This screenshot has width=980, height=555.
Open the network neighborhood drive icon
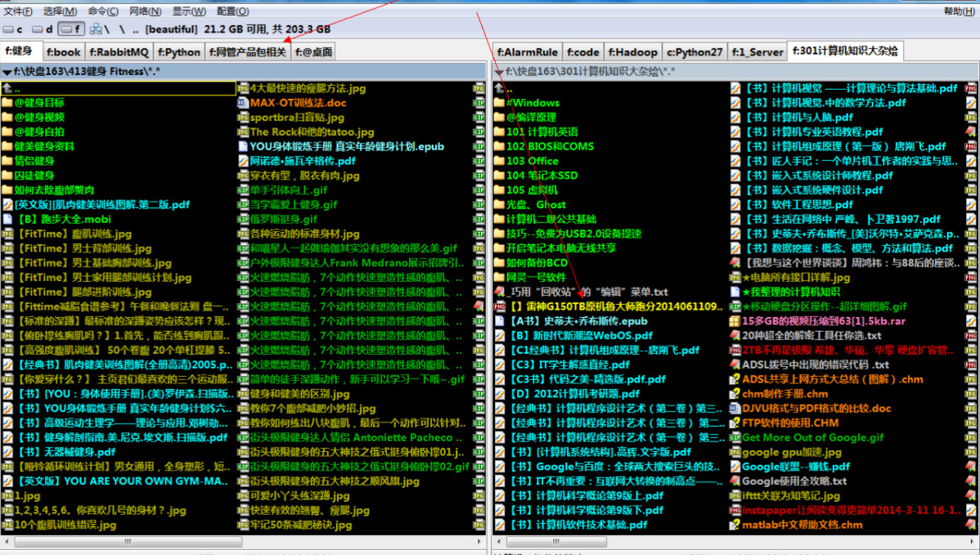(x=96, y=29)
